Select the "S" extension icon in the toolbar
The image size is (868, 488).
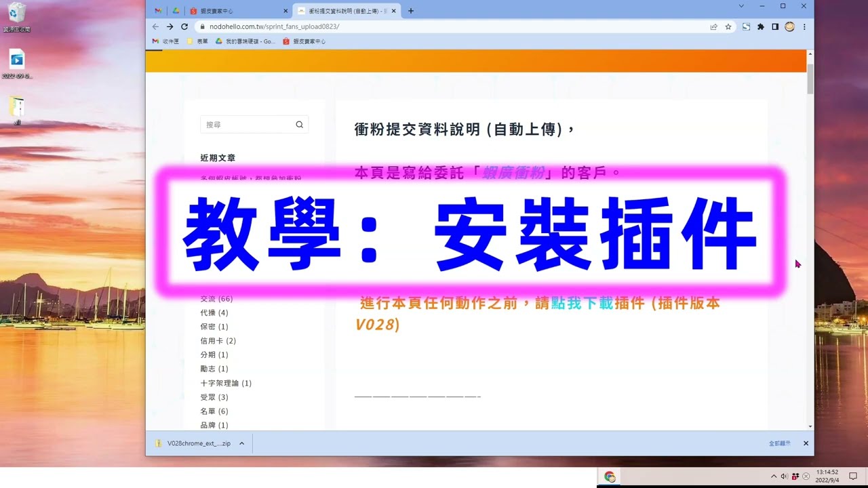[746, 27]
